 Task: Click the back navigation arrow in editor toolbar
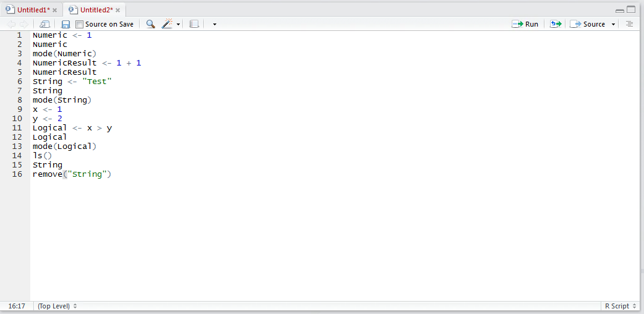(12, 24)
